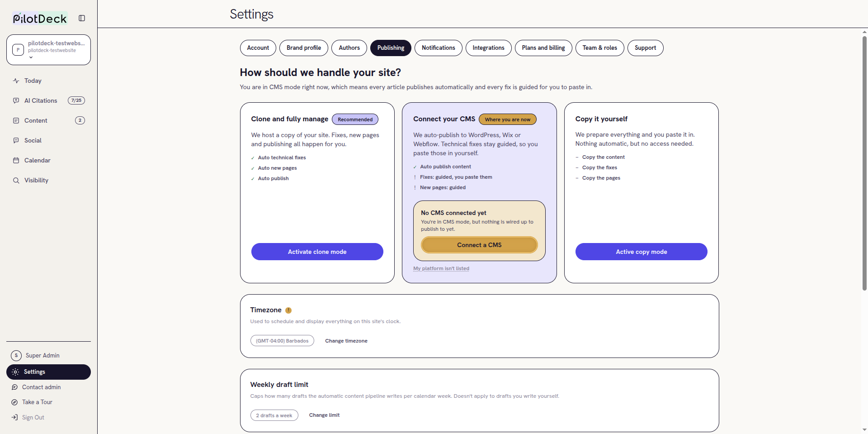868x434 pixels.
Task: Click the Weekly draft limit heading
Action: point(279,385)
